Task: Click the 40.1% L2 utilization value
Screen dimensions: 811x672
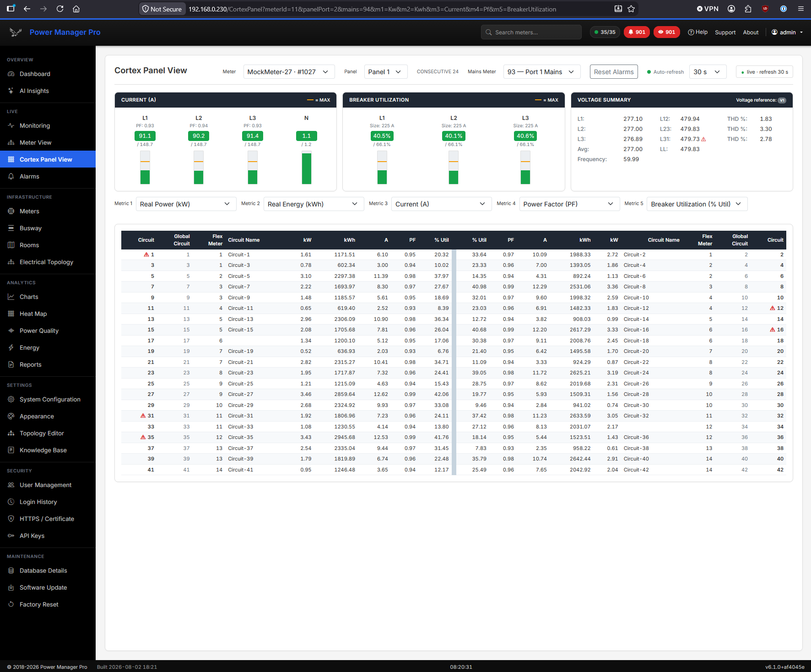Action: click(454, 136)
